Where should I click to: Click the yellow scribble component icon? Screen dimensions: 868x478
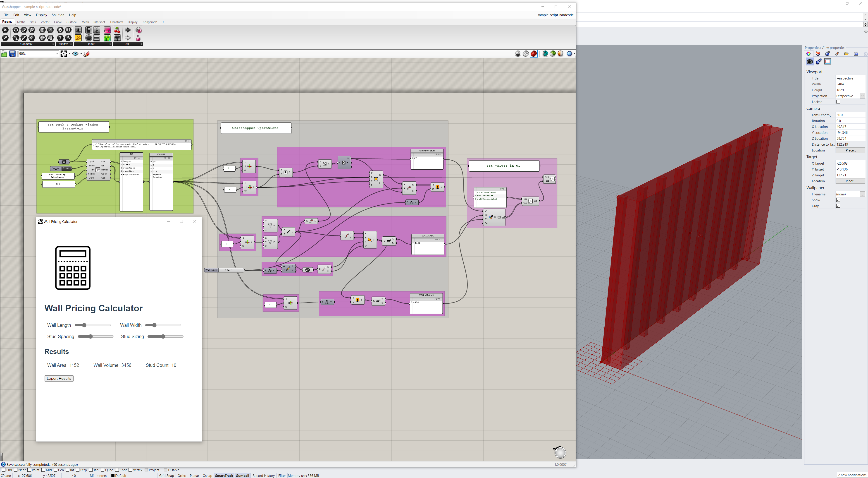78,38
